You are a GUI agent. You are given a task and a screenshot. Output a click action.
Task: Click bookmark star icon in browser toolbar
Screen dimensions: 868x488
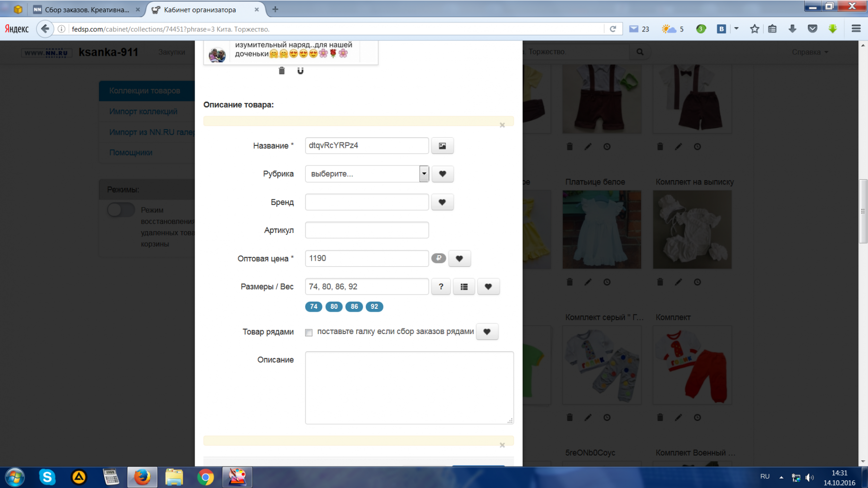[754, 29]
